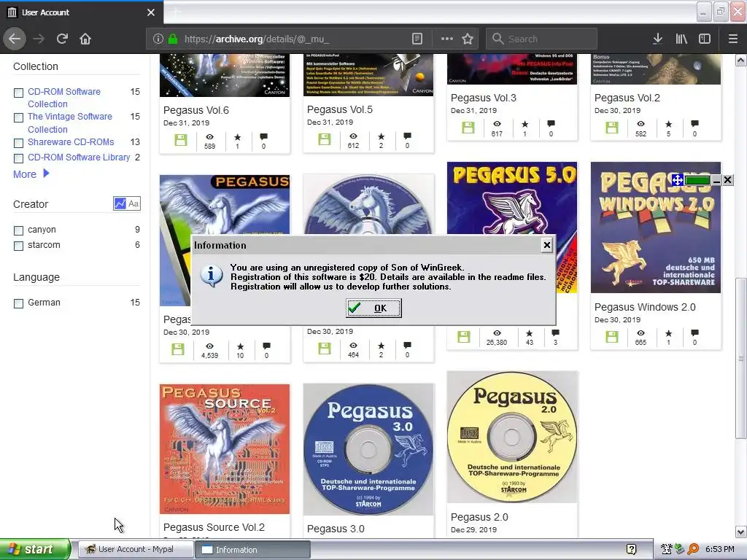The height and width of the screenshot is (560, 747).
Task: Click the scrollbar down arrow
Action: coord(741,532)
